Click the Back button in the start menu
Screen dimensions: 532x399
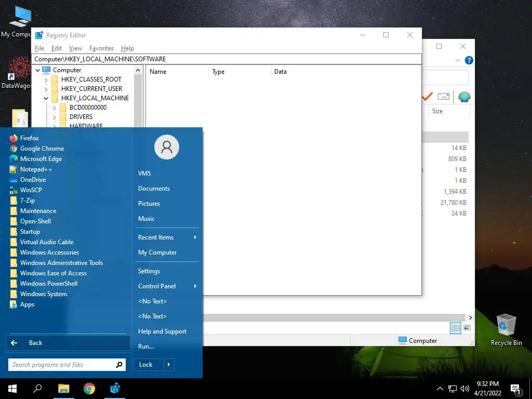[68, 343]
